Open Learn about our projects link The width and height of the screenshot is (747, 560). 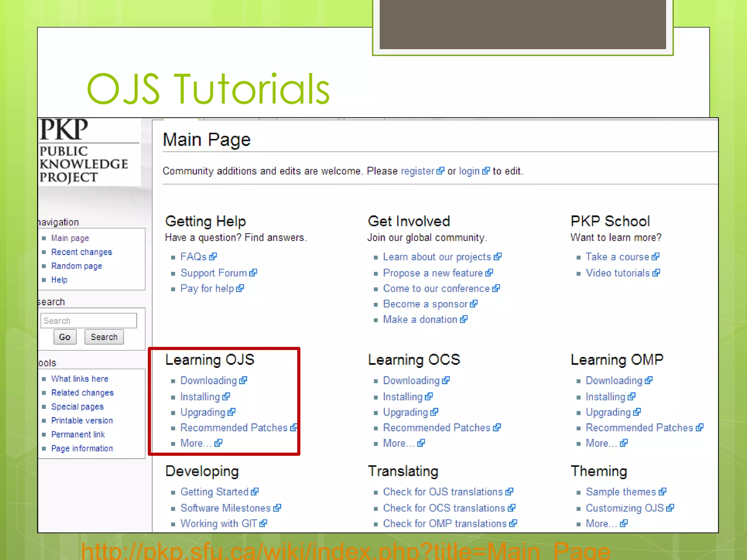[437, 257]
